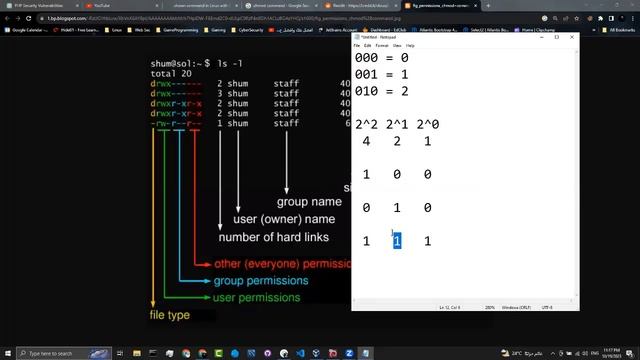The image size is (640, 360).
Task: Show hidden system tray icons chevron
Action: coord(553,353)
